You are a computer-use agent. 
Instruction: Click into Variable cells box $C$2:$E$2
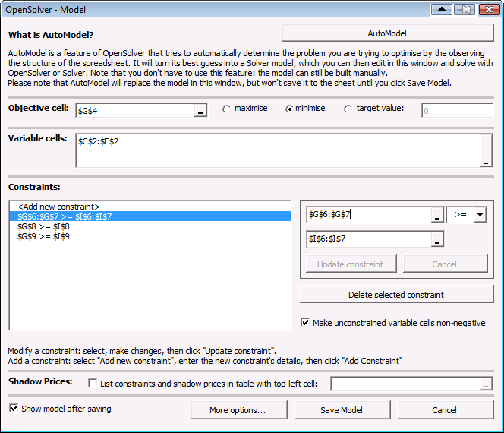[278, 150]
